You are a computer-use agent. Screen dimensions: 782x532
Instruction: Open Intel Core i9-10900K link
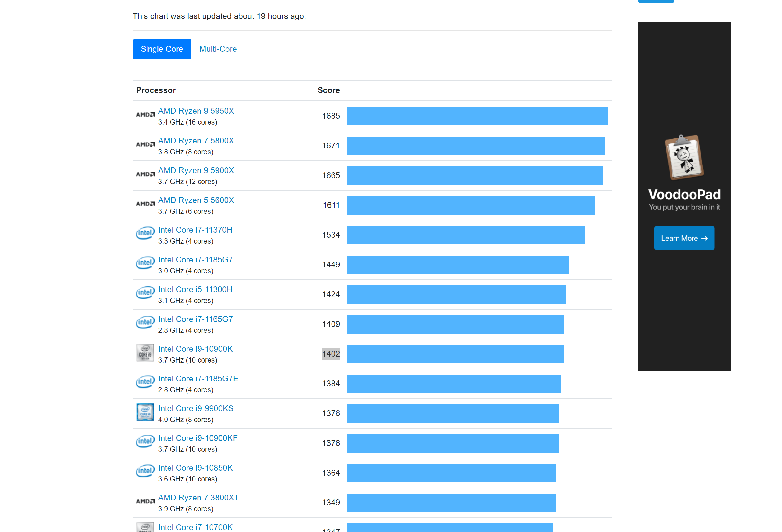point(195,349)
